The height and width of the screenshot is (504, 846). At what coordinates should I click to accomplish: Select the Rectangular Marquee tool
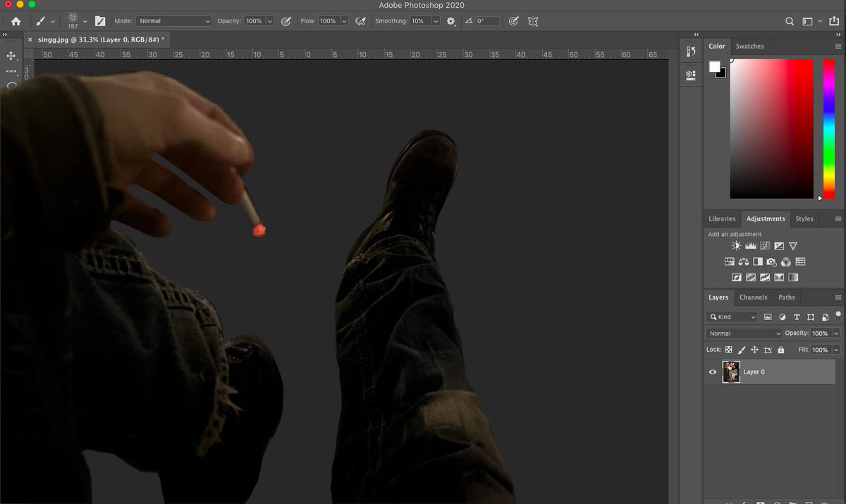[11, 71]
